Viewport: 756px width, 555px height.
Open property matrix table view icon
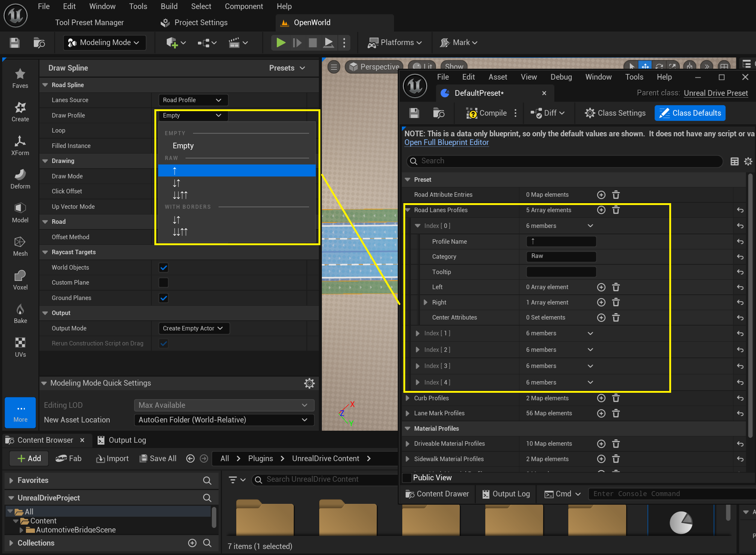coord(735,161)
